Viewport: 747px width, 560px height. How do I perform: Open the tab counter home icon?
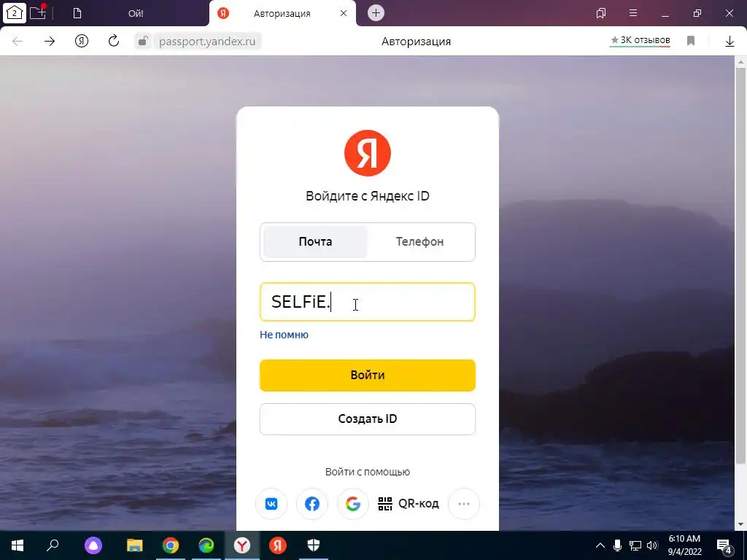tap(15, 13)
